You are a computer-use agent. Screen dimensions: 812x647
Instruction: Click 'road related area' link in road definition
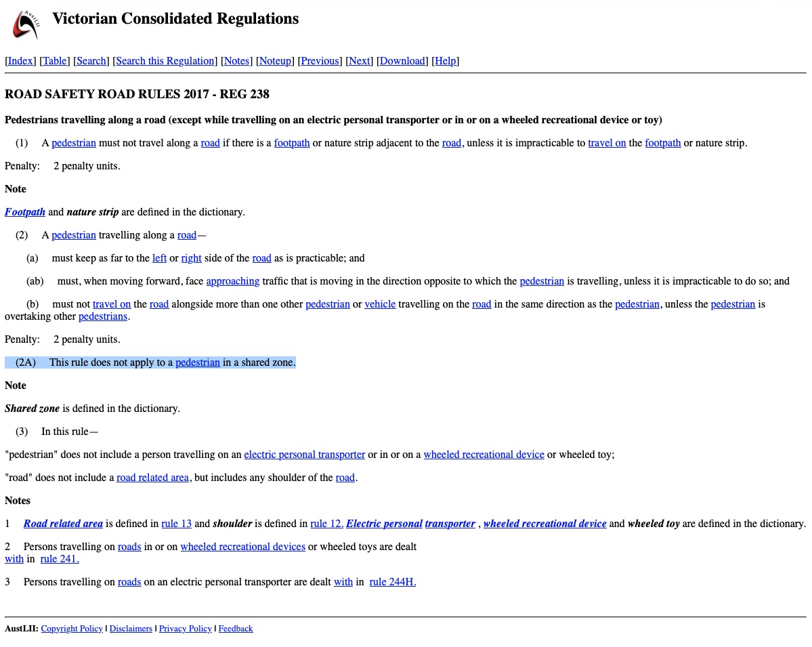click(x=152, y=478)
